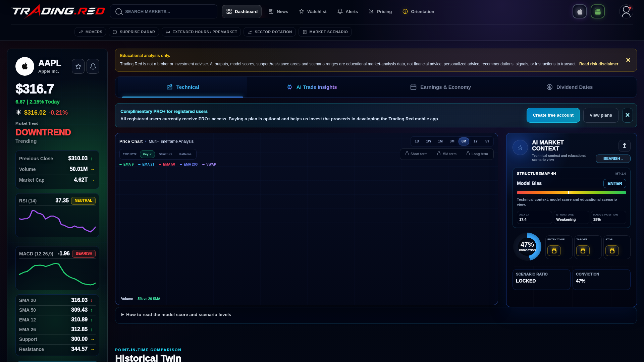This screenshot has width=644, height=362.
Task: Select the 6M timeframe
Action: [464, 141]
